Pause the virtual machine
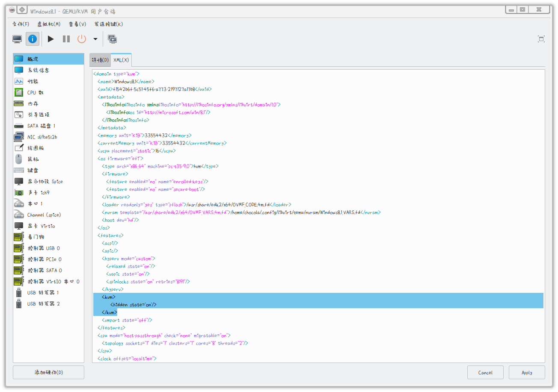Screen dimensions: 558x392 pyautogui.click(x=66, y=39)
